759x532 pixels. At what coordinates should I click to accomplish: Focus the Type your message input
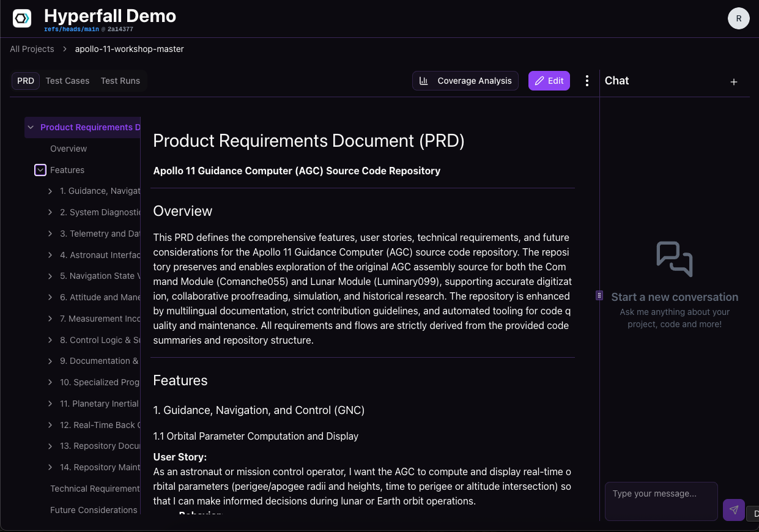click(661, 501)
